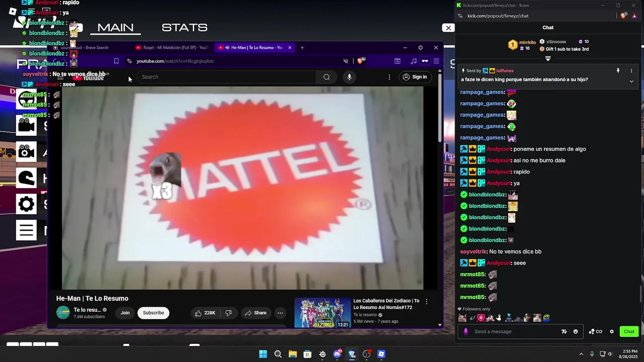This screenshot has width=644, height=362.
Task: Click the Join button for the channel
Action: (125, 313)
